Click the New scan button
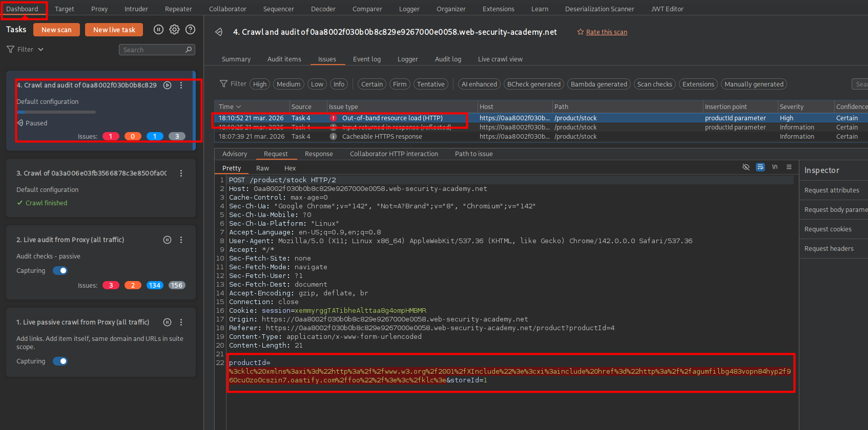868x430 pixels. 56,30
